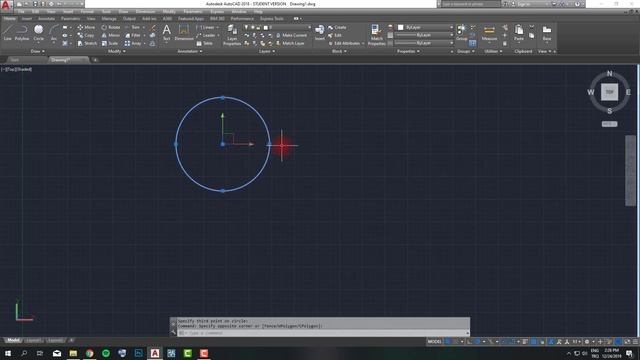Click the Group tool

click(x=461, y=32)
